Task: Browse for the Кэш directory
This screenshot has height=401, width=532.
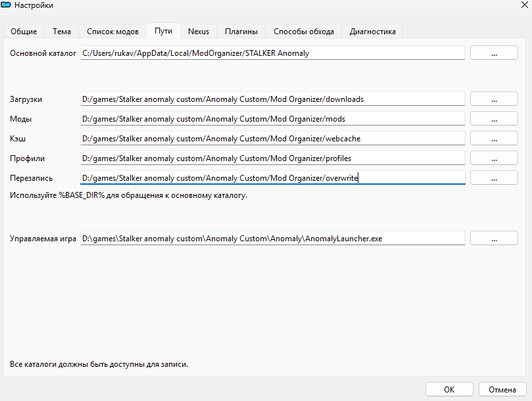Action: (x=494, y=139)
